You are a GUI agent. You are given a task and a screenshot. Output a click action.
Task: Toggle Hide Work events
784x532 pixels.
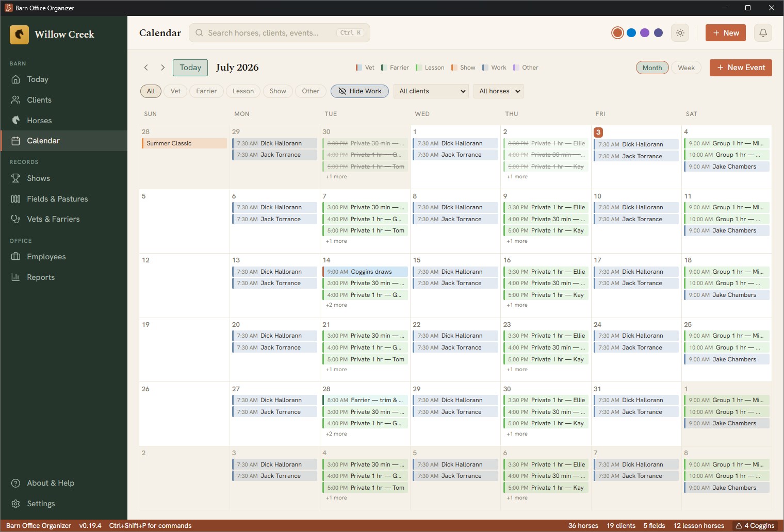pos(360,91)
